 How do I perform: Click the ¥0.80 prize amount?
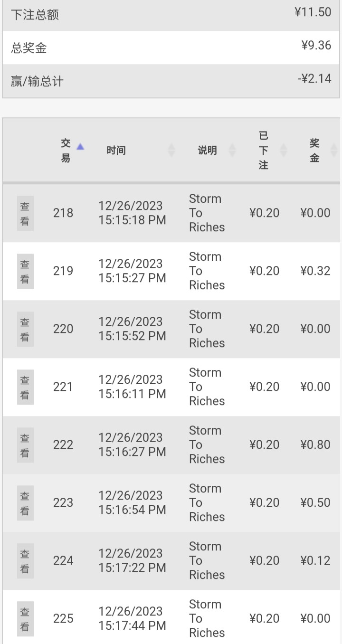click(315, 445)
